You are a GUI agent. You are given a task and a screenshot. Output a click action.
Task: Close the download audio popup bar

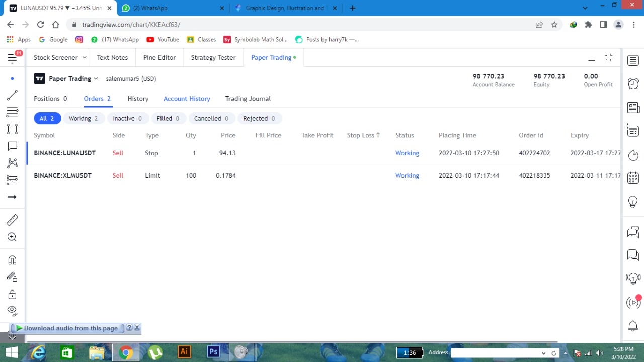137,328
